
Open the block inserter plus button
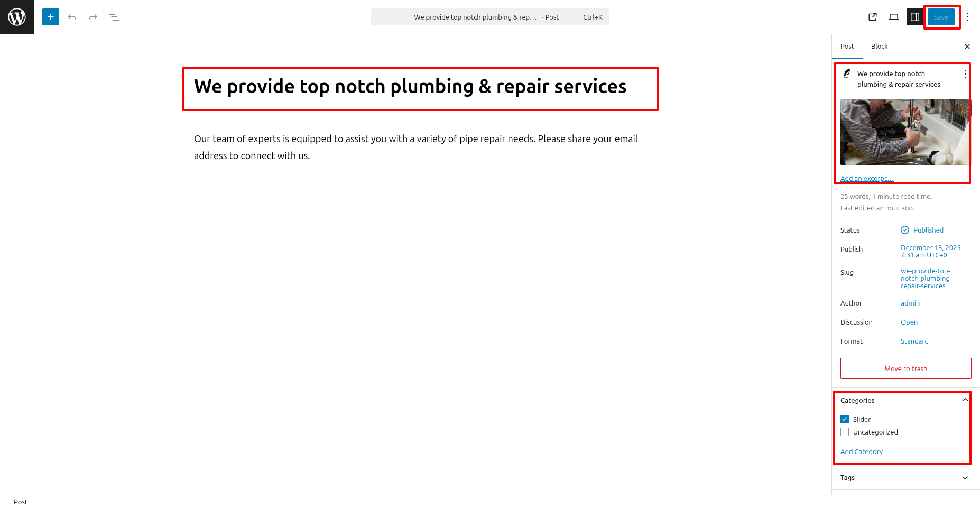coord(51,17)
